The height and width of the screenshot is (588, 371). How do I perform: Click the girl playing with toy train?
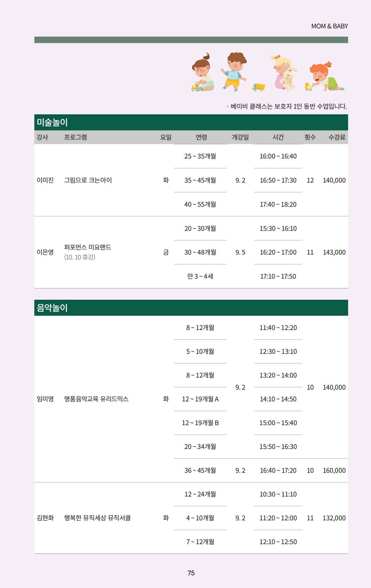(x=203, y=74)
